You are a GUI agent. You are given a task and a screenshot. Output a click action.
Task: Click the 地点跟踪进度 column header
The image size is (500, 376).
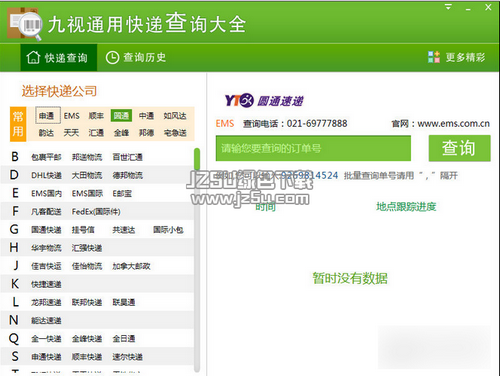406,207
